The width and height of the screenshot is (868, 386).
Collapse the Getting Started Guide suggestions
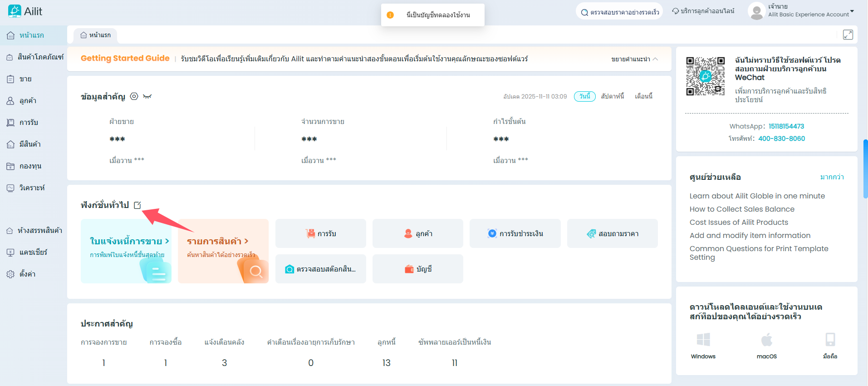click(634, 59)
